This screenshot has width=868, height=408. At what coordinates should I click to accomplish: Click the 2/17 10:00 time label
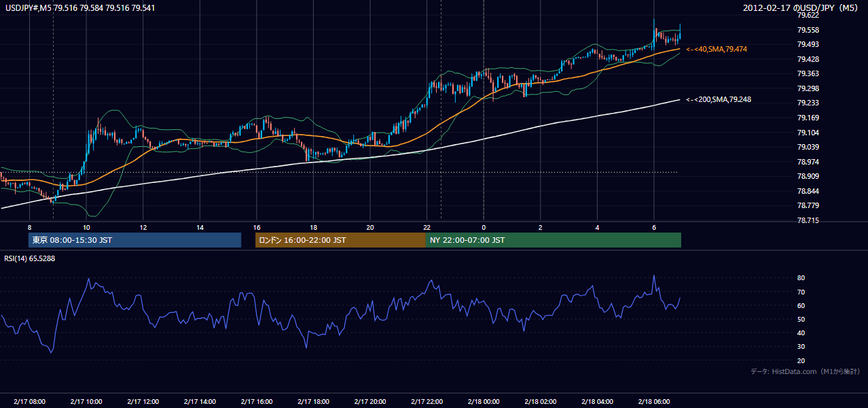click(x=86, y=402)
